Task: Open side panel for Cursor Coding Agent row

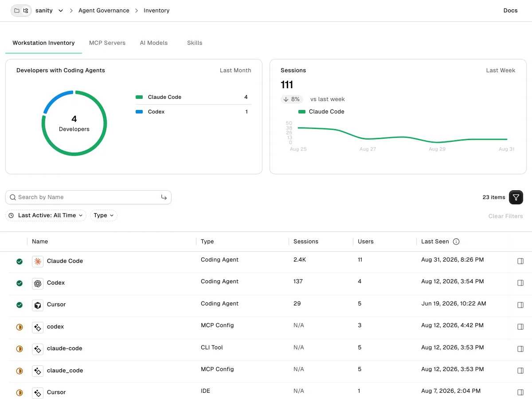Action: (520, 305)
